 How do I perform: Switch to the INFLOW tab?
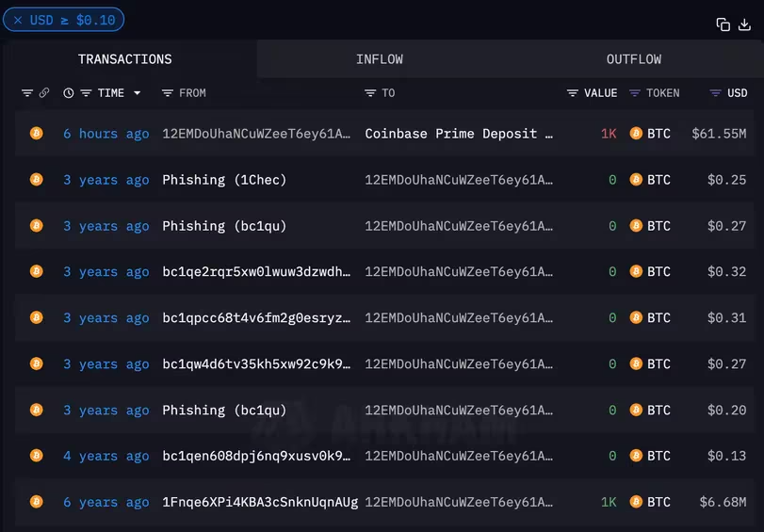click(380, 59)
